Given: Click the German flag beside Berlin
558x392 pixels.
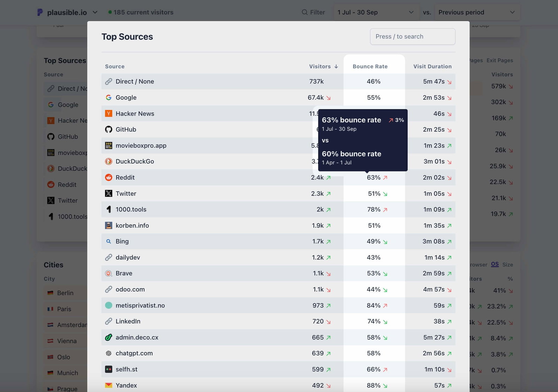Looking at the screenshot, I should click(x=50, y=293).
